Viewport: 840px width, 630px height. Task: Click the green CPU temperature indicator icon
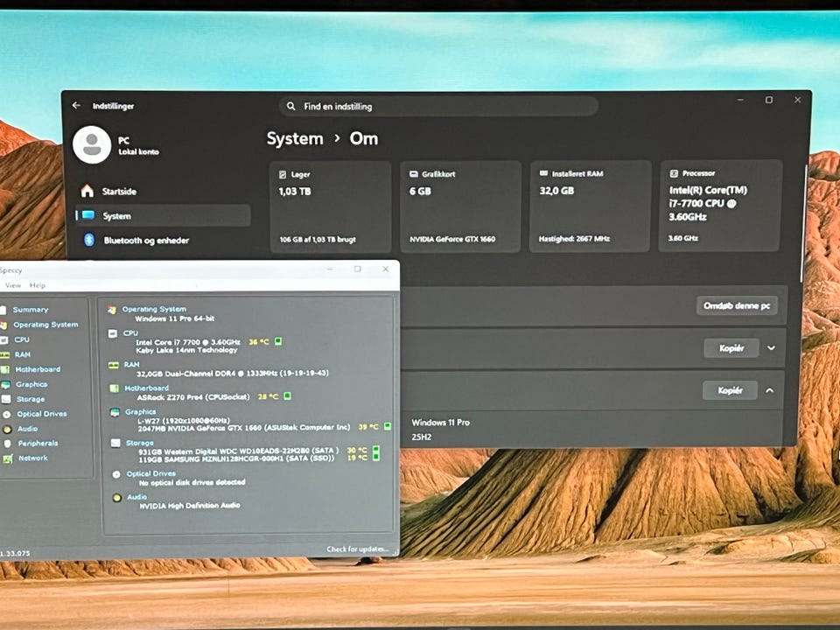(x=278, y=341)
